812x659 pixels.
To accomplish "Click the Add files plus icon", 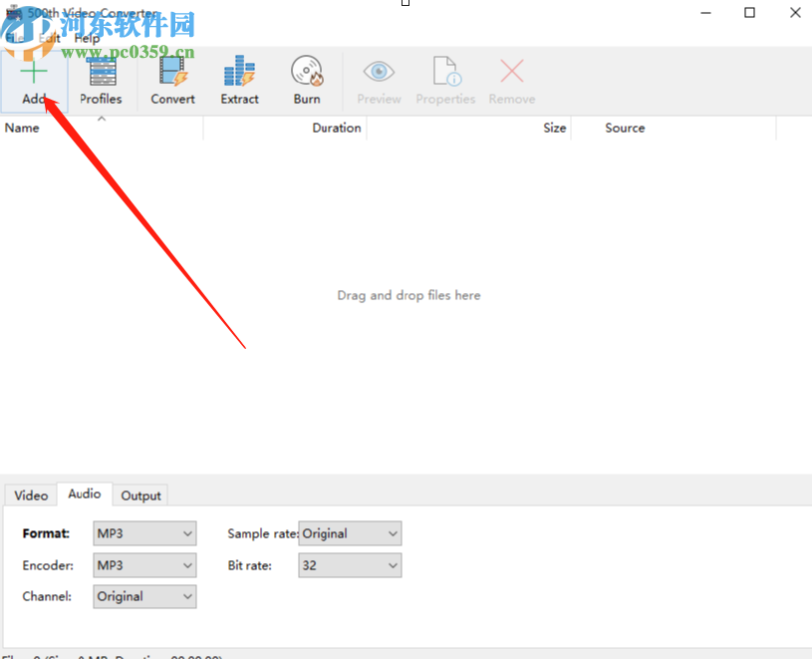I will point(34,72).
